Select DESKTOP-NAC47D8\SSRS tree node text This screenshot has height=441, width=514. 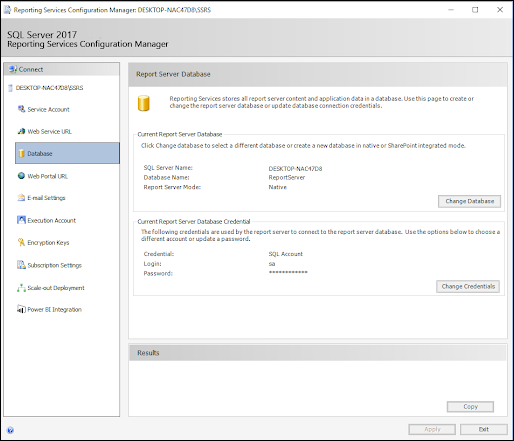(x=49, y=88)
